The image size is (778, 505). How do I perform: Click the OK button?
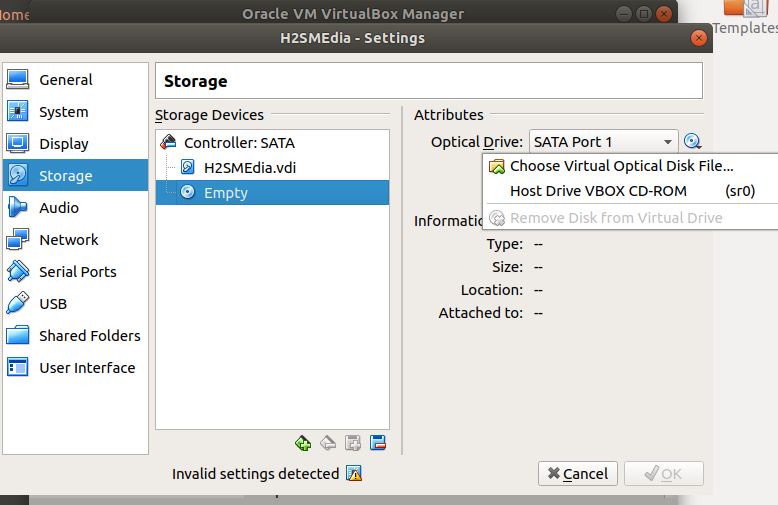click(x=663, y=474)
